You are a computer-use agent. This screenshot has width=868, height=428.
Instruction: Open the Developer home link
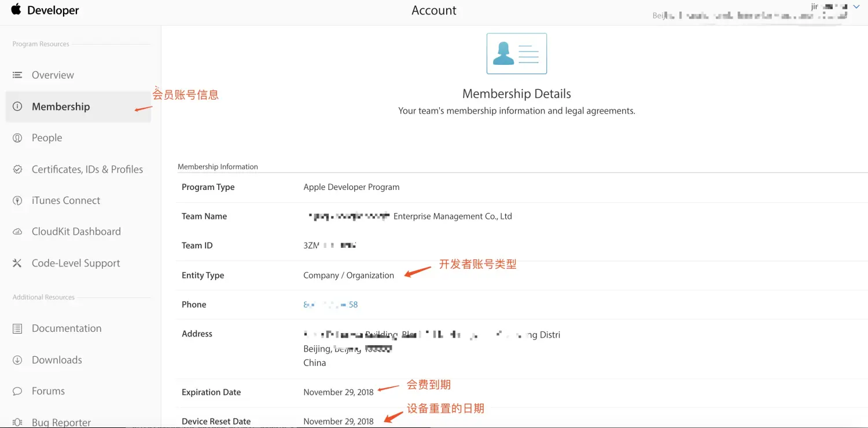[53, 10]
